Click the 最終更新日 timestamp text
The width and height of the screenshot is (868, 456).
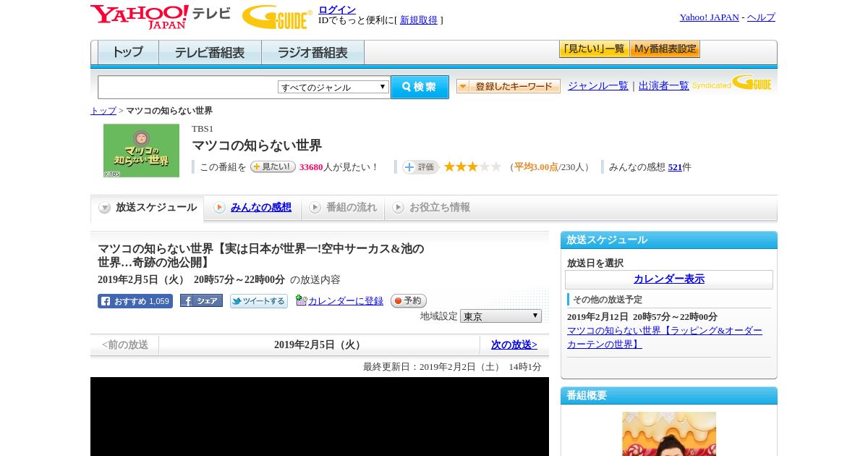click(x=452, y=367)
